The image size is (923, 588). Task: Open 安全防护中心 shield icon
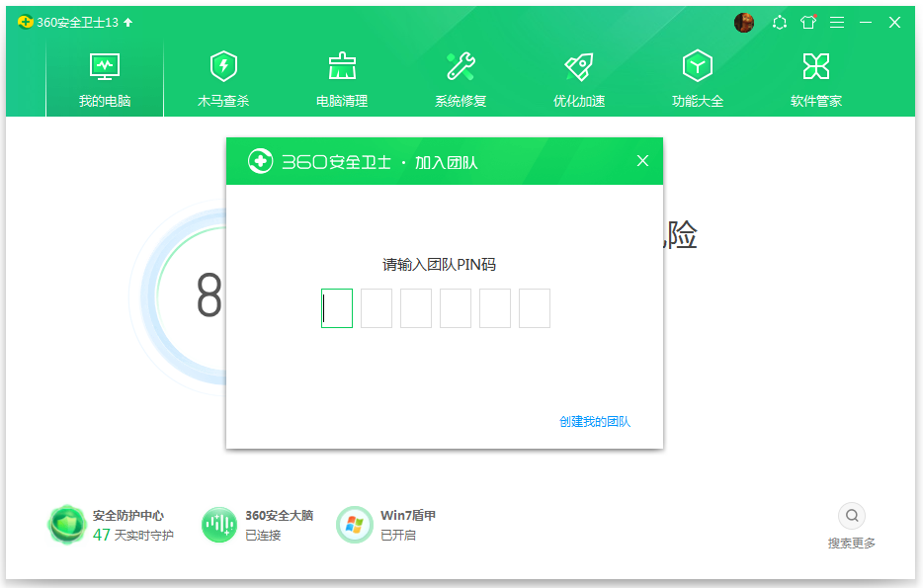[x=66, y=524]
